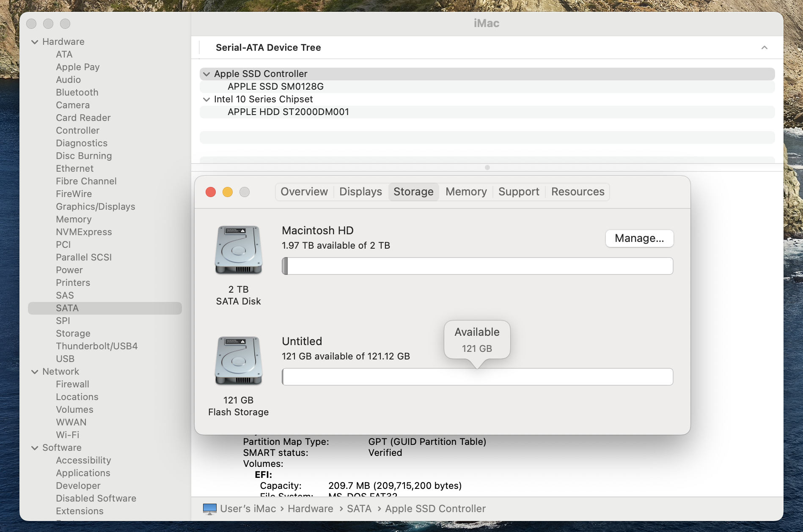Open the Support tab
803x532 pixels.
point(519,192)
